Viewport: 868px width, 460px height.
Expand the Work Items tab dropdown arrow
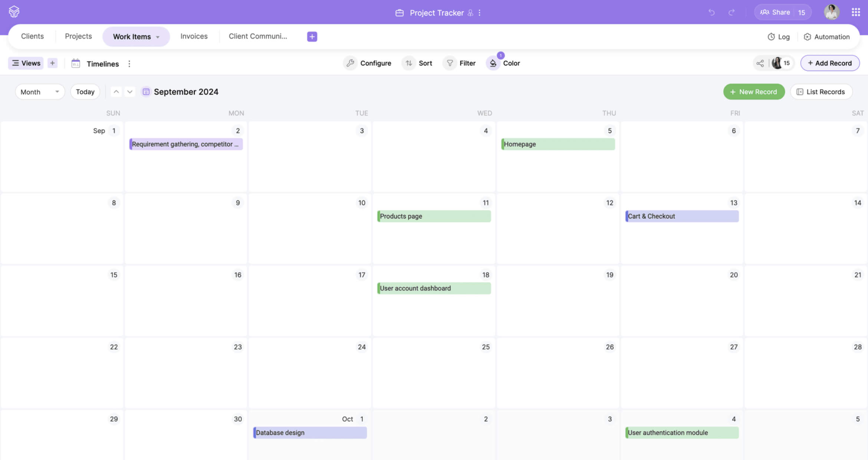coord(158,37)
